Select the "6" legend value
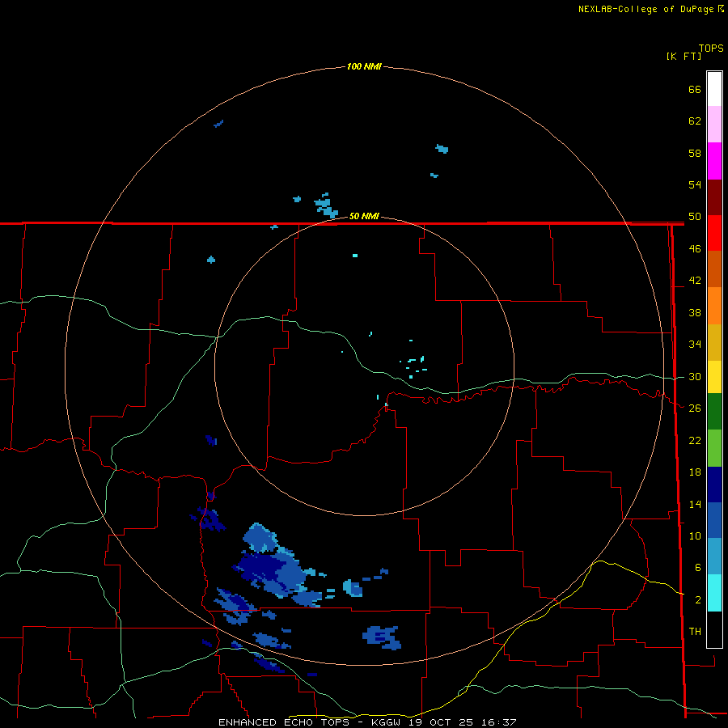 tap(698, 568)
